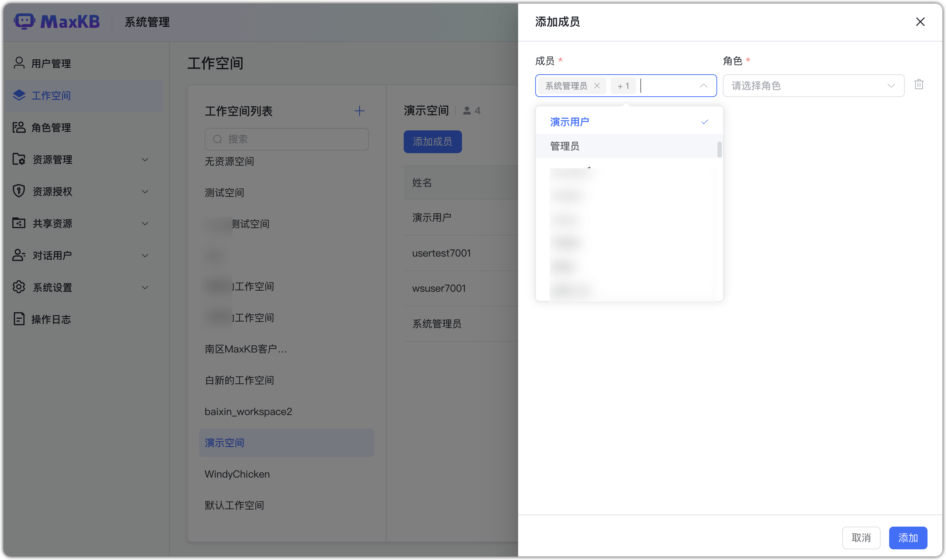Click the 资源授权 shield icon
This screenshot has height=560, width=946.
coord(18,191)
